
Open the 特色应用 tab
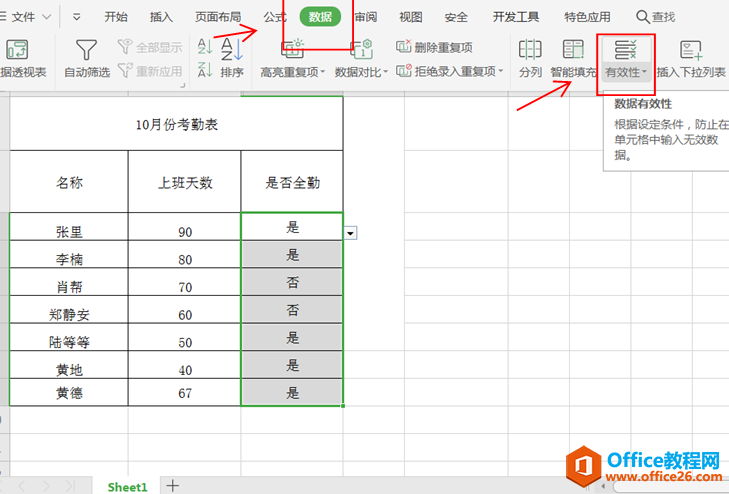[x=587, y=17]
